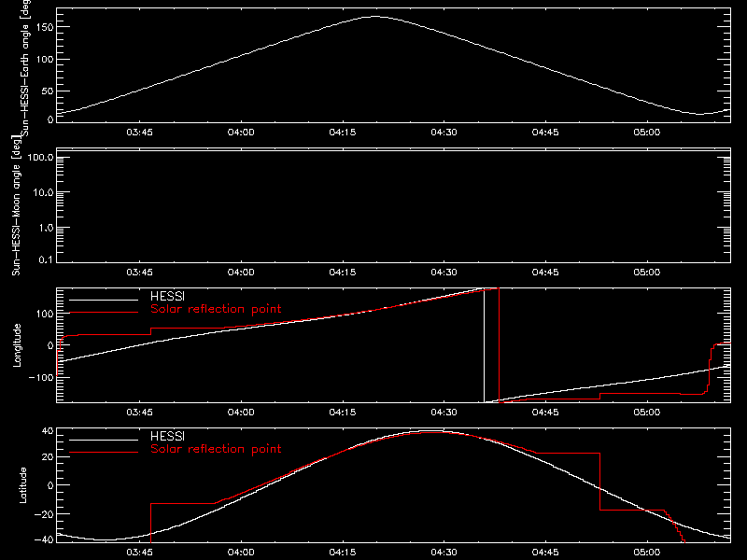This screenshot has width=747, height=560.
Task: Click the 03:45 time label under Longitude plot
Action: coord(139,412)
